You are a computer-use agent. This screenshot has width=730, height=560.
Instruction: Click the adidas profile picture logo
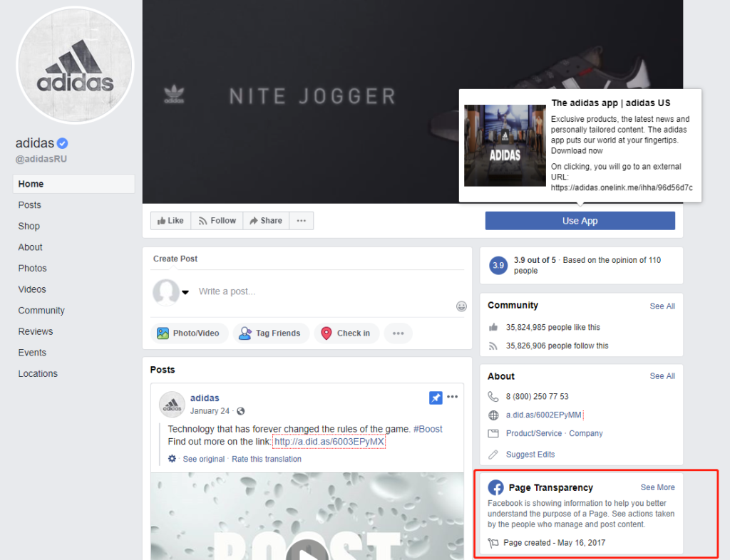[x=75, y=66]
